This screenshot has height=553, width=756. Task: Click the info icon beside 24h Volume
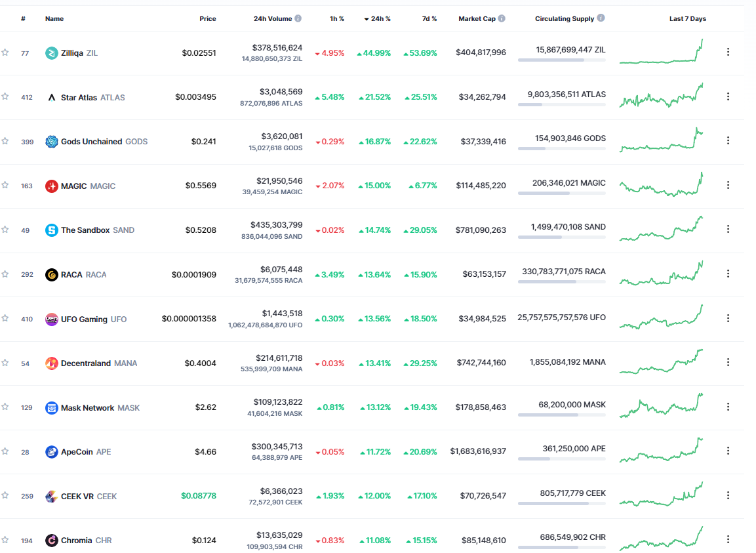298,19
